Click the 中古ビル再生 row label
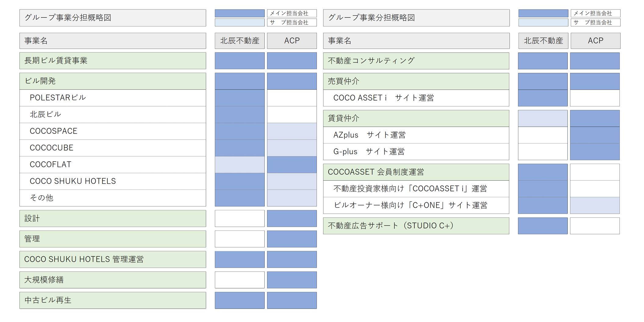Screen dimensions: 644x322 pos(113,300)
